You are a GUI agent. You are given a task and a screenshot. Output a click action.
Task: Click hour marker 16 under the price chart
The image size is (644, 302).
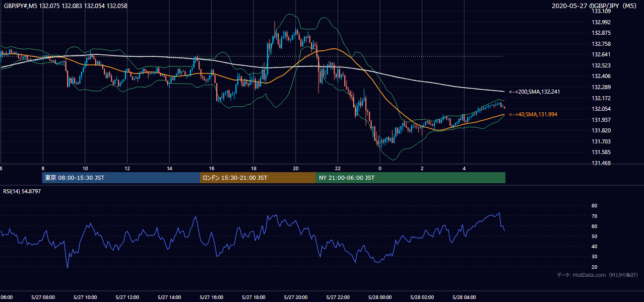click(x=212, y=169)
